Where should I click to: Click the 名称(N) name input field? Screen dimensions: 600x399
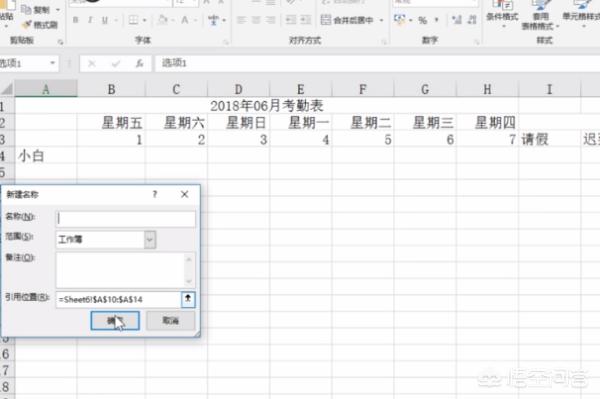tap(126, 218)
